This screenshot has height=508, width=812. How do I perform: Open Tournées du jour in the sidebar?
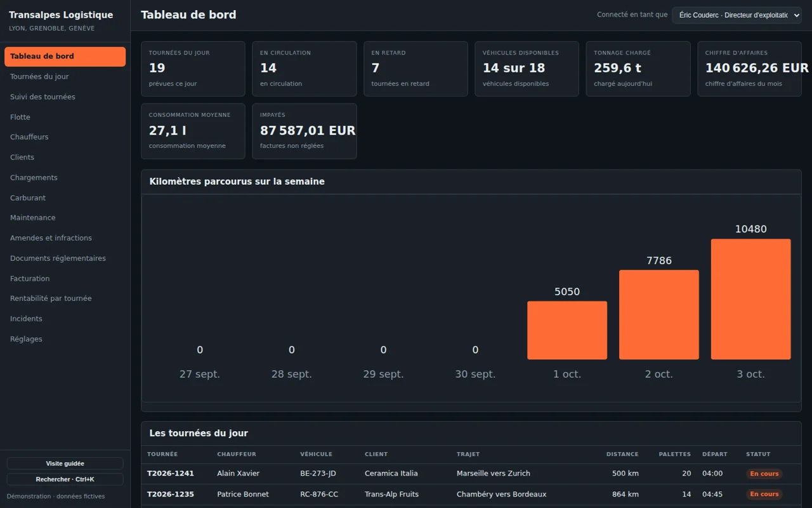pos(65,77)
